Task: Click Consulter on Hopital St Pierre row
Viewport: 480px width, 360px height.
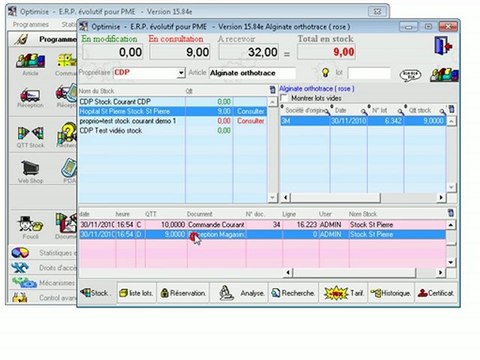Action: [x=250, y=111]
